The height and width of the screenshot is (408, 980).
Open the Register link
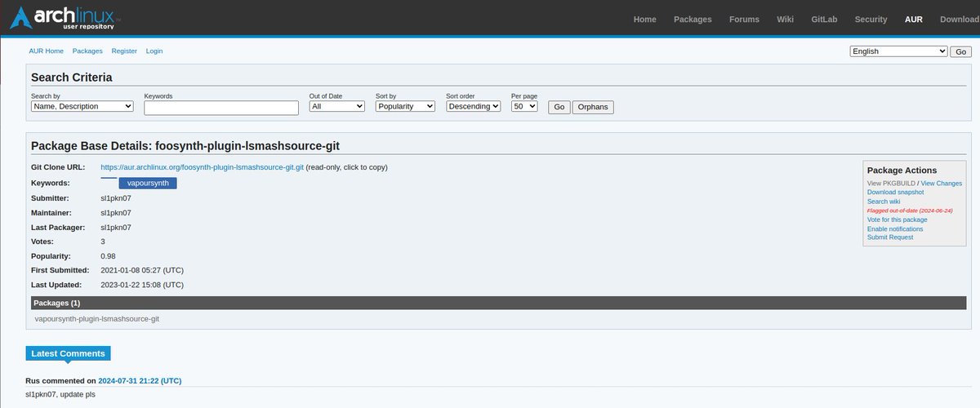[124, 51]
